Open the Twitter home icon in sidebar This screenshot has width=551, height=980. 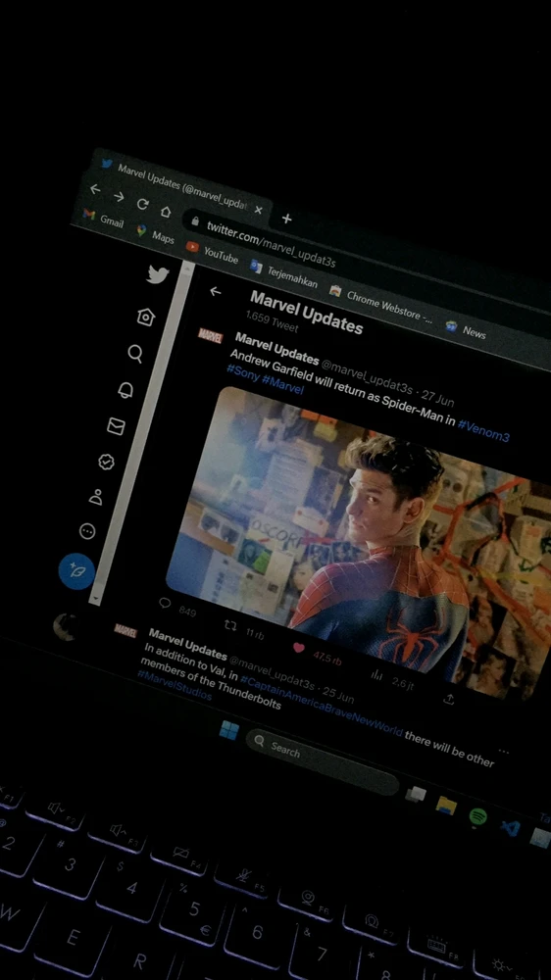click(146, 317)
